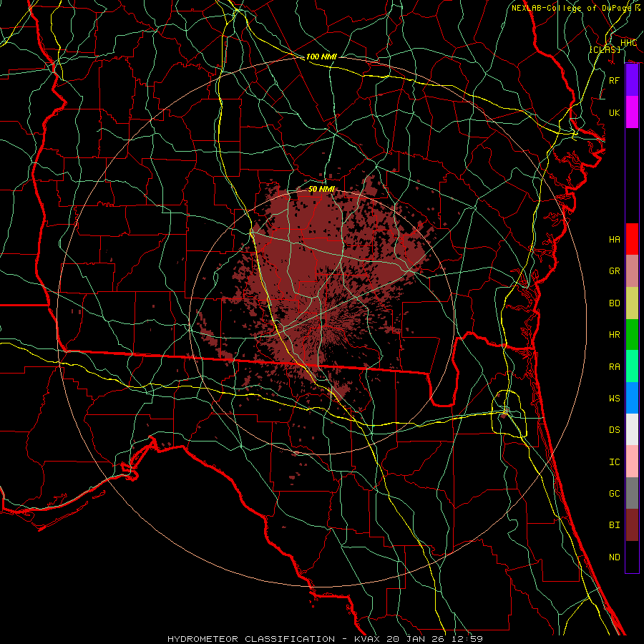This screenshot has height=644, width=644.
Task: Pick the HR green legend swatch
Action: pyautogui.click(x=632, y=335)
